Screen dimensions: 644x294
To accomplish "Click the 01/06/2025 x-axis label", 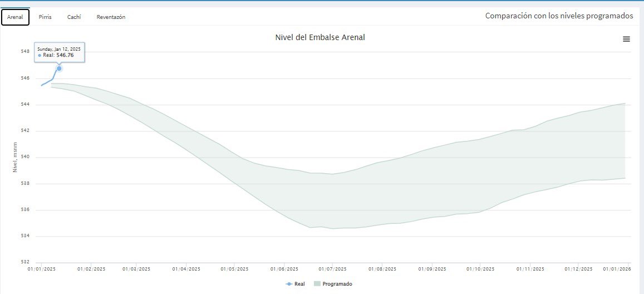I will coord(284,269).
